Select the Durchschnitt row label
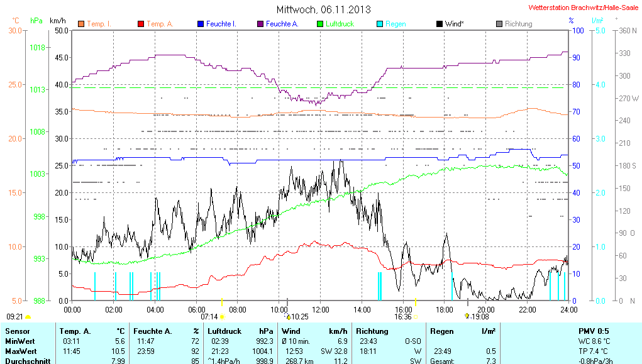 click(x=26, y=360)
